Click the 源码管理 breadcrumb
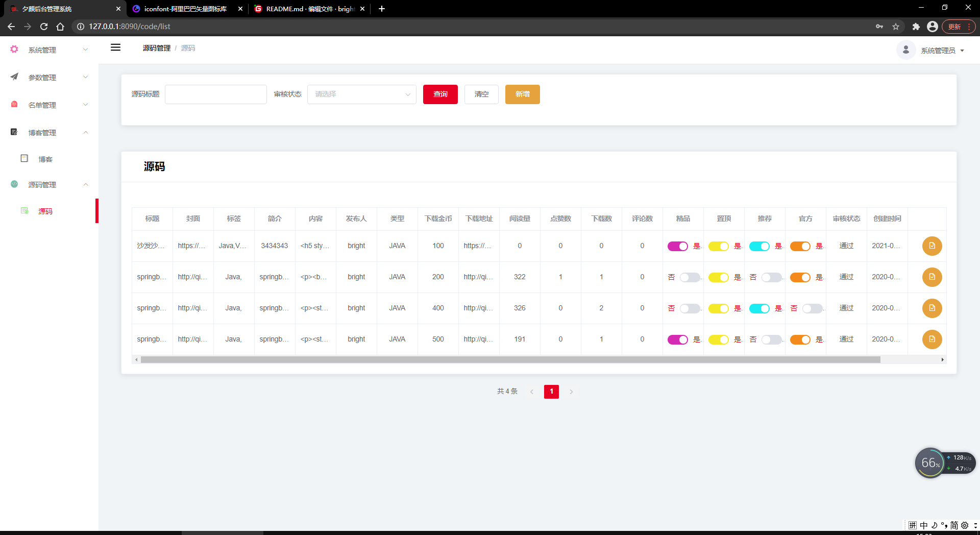This screenshot has width=980, height=535. (x=157, y=48)
